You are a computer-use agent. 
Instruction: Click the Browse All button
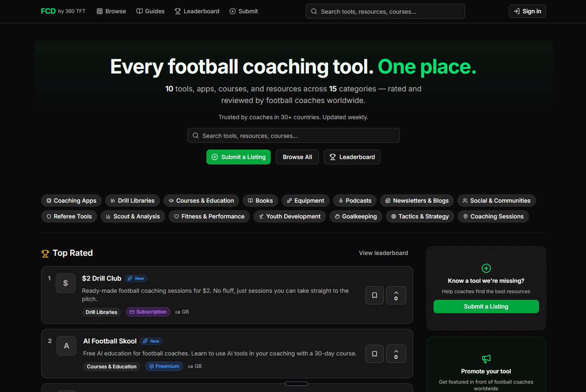point(297,157)
